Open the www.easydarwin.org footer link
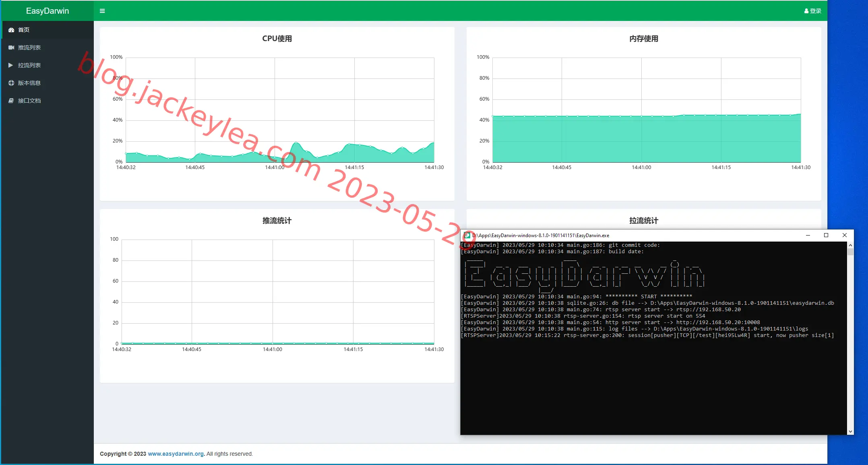The image size is (868, 465). tap(176, 454)
